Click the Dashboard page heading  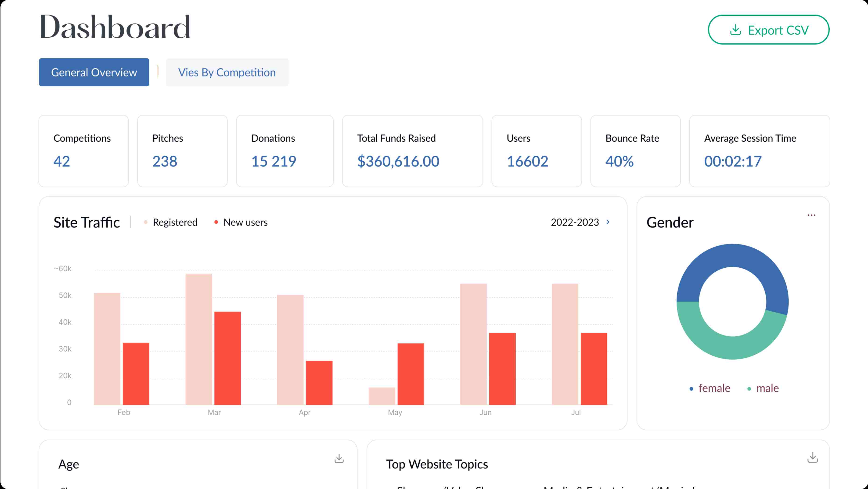[x=115, y=27]
